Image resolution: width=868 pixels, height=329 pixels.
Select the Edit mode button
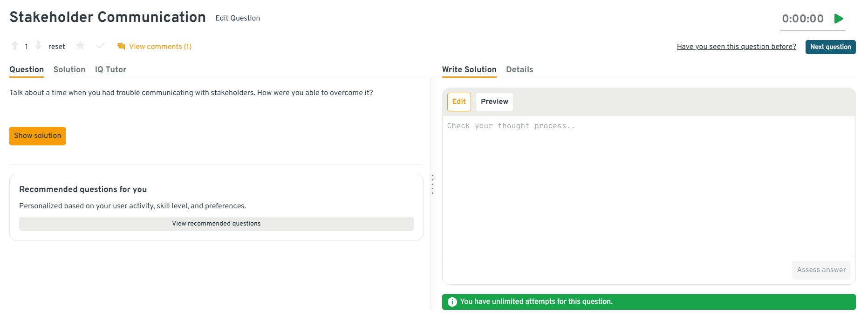(x=459, y=102)
